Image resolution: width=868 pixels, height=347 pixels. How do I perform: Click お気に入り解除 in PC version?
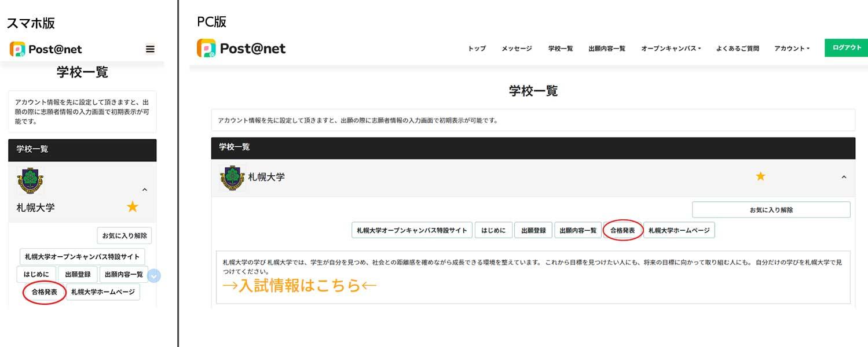pyautogui.click(x=771, y=209)
